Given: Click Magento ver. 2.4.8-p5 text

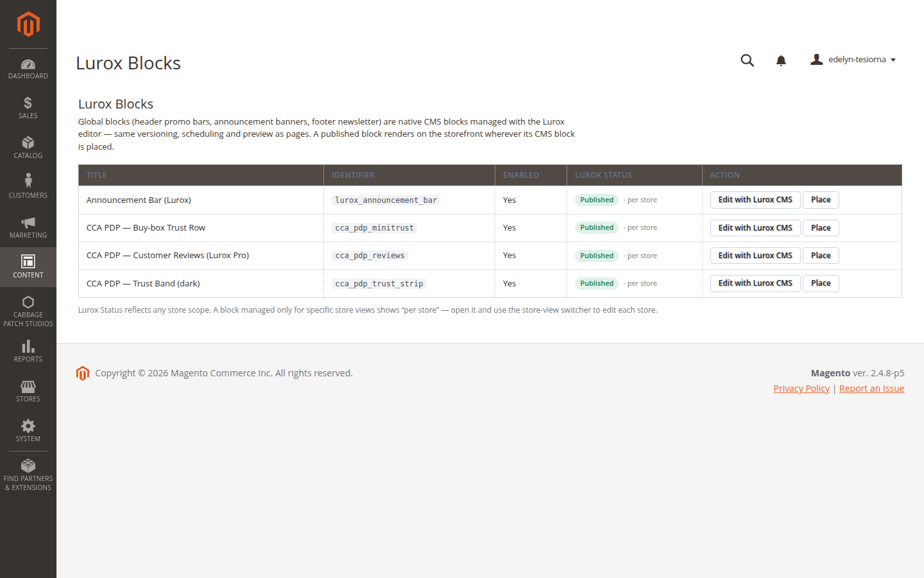Looking at the screenshot, I should [x=857, y=373].
